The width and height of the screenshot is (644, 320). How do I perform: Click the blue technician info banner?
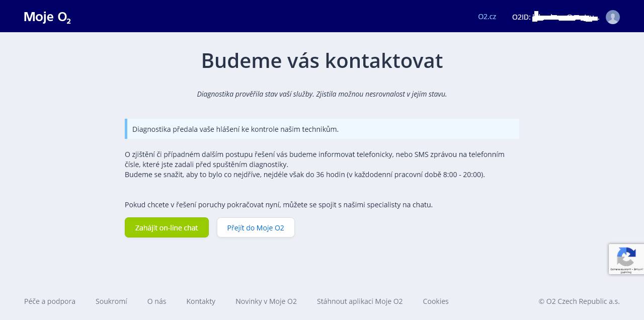point(322,129)
